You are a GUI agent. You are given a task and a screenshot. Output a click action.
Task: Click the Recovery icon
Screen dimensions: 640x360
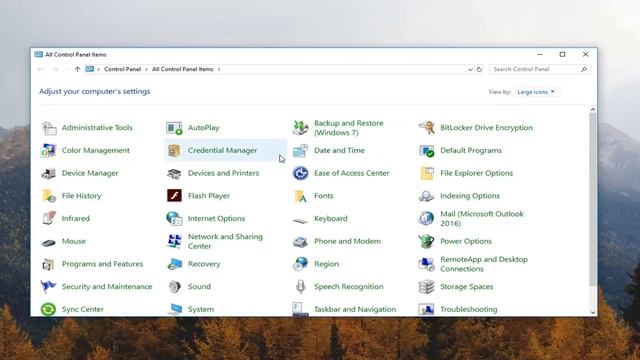(x=174, y=264)
